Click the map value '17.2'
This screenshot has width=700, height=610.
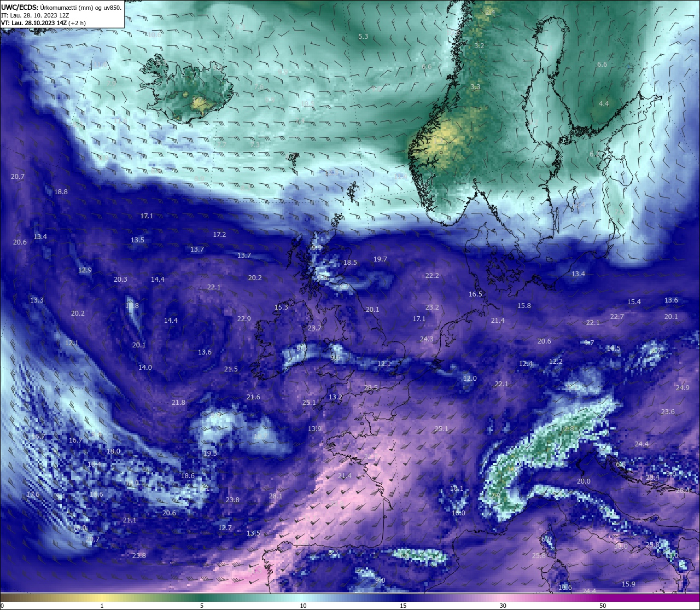(x=219, y=235)
